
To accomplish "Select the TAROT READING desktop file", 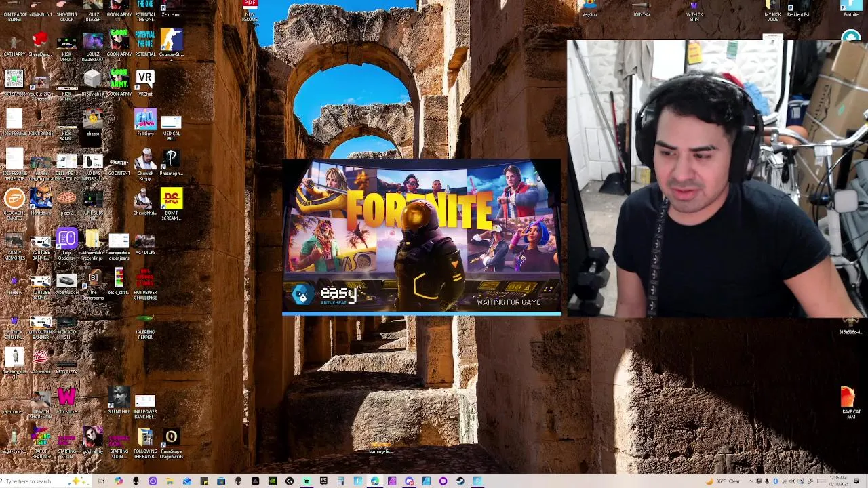I will click(40, 443).
